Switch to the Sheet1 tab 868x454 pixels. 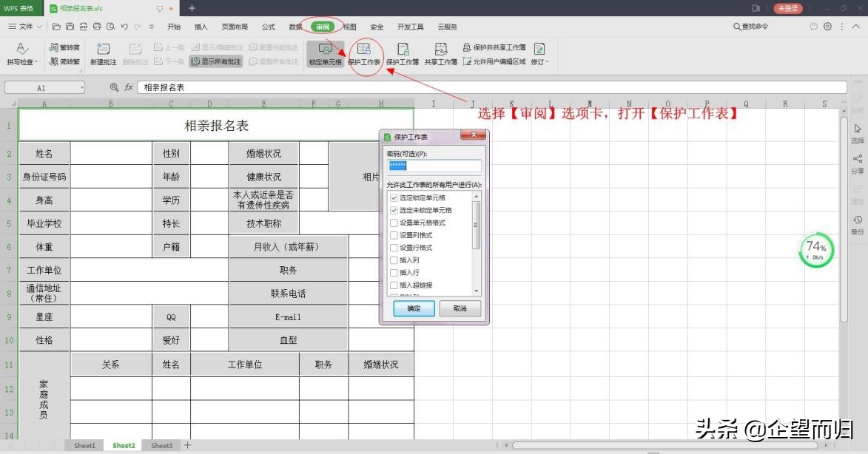tap(84, 445)
